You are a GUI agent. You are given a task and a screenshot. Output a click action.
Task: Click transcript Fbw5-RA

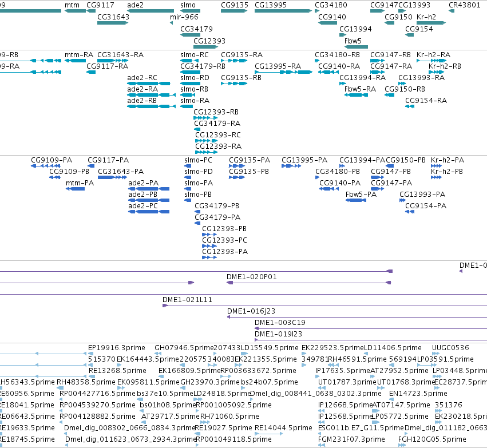point(357,95)
